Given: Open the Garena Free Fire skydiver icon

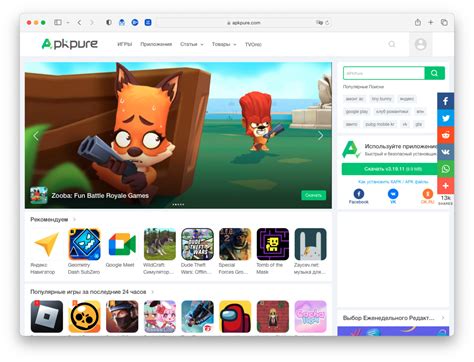Looking at the screenshot, I should 197,316.
